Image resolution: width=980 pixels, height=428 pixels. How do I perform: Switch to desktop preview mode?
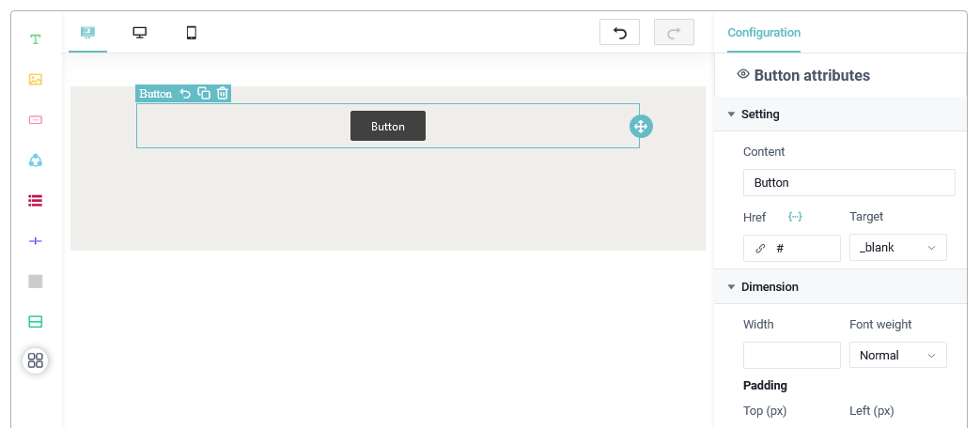140,33
